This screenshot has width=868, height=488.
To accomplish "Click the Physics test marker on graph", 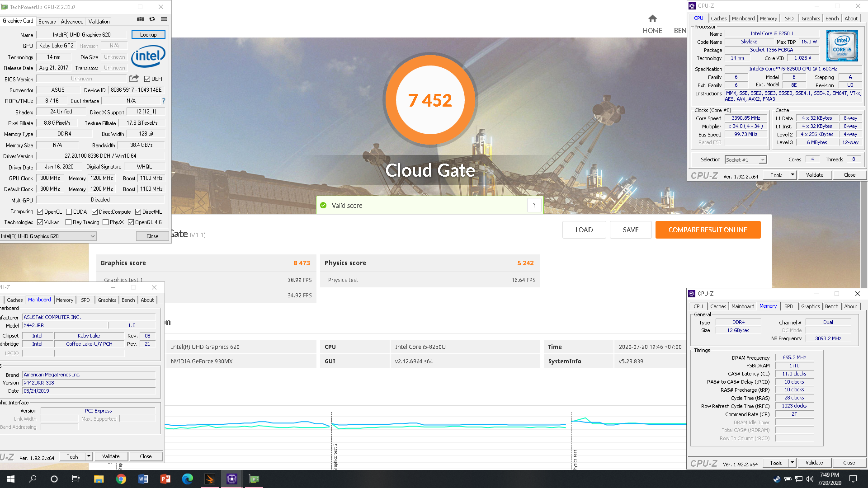I will (x=575, y=459).
